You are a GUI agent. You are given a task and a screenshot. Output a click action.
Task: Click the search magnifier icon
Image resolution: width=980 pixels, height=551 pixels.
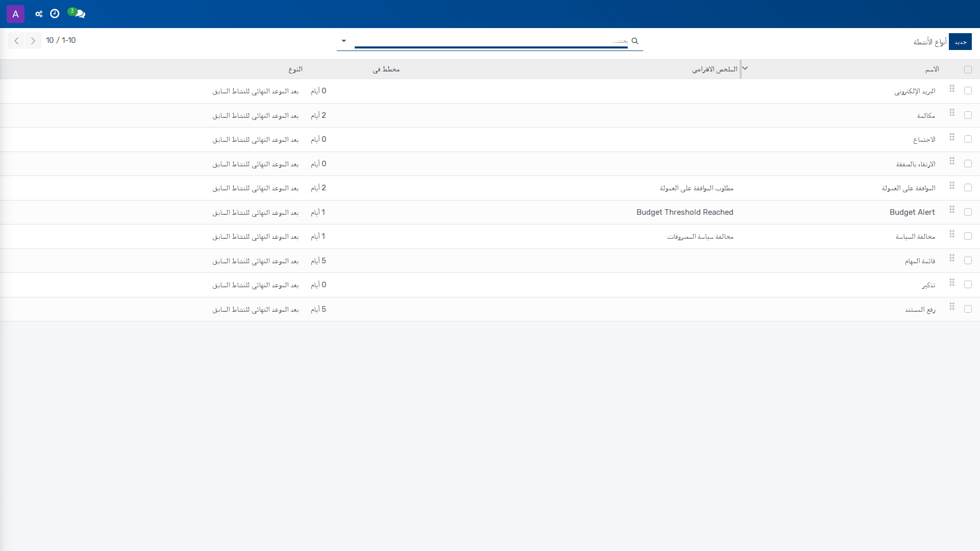pos(635,41)
